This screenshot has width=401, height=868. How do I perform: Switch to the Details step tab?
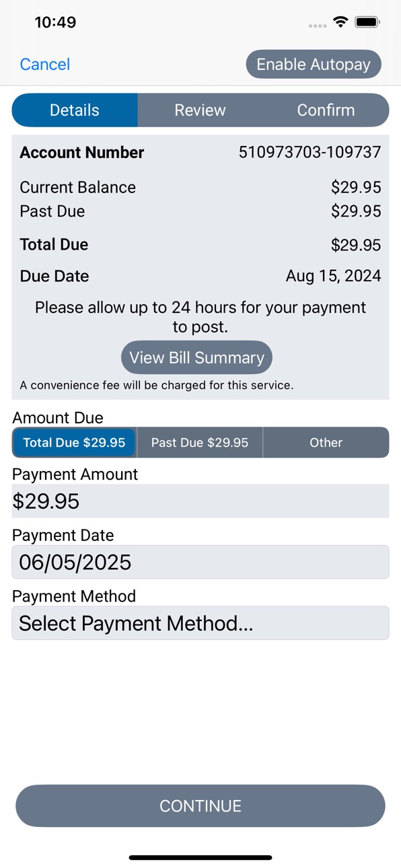(x=75, y=110)
